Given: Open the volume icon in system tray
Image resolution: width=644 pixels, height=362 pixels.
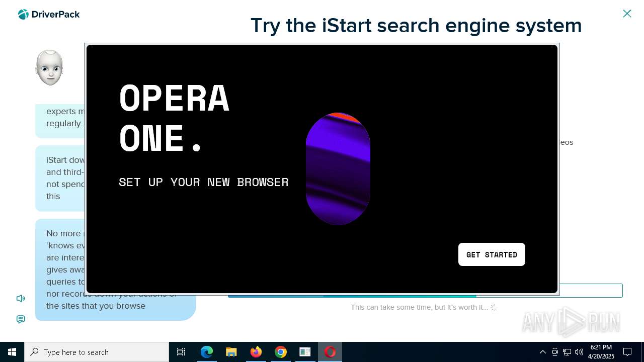Looking at the screenshot, I should pos(579,352).
